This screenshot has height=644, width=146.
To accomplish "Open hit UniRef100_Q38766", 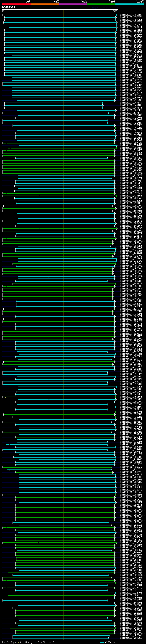I will [131, 77].
